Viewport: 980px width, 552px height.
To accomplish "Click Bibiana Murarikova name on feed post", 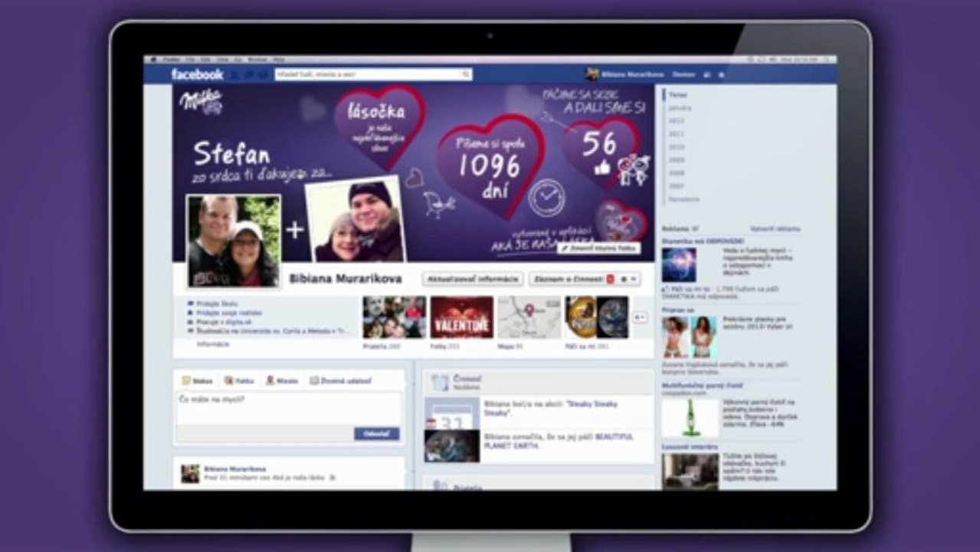I will coord(235,468).
